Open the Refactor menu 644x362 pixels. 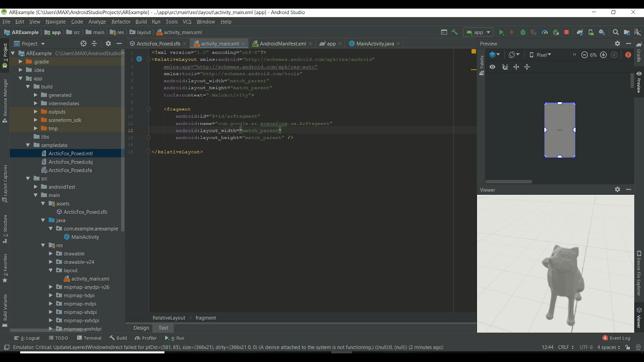(120, 22)
